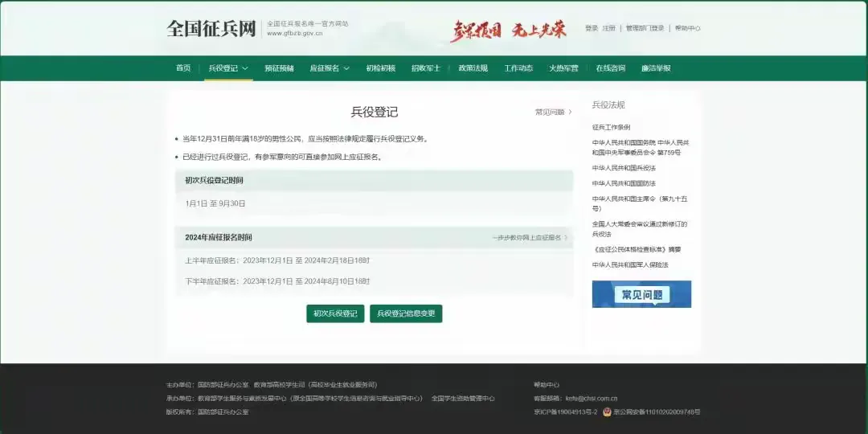Open the 帮助中心 link in header
This screenshot has width=868, height=434.
(x=687, y=28)
